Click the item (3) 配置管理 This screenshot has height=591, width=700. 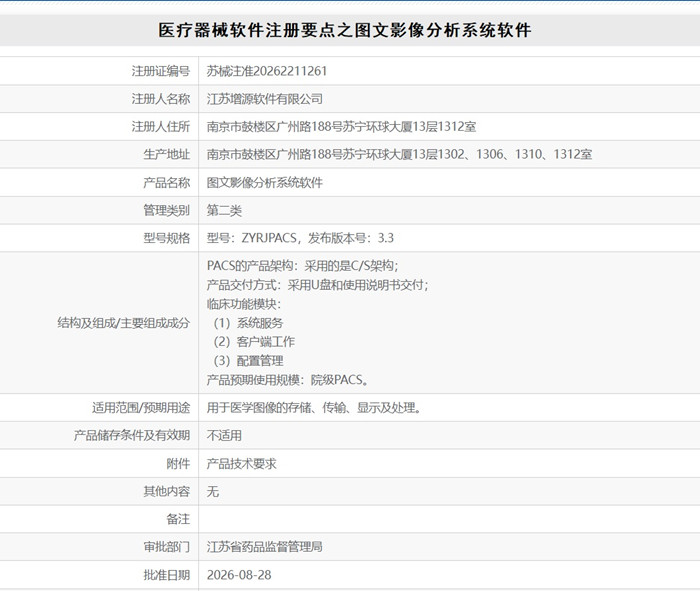coord(248,361)
